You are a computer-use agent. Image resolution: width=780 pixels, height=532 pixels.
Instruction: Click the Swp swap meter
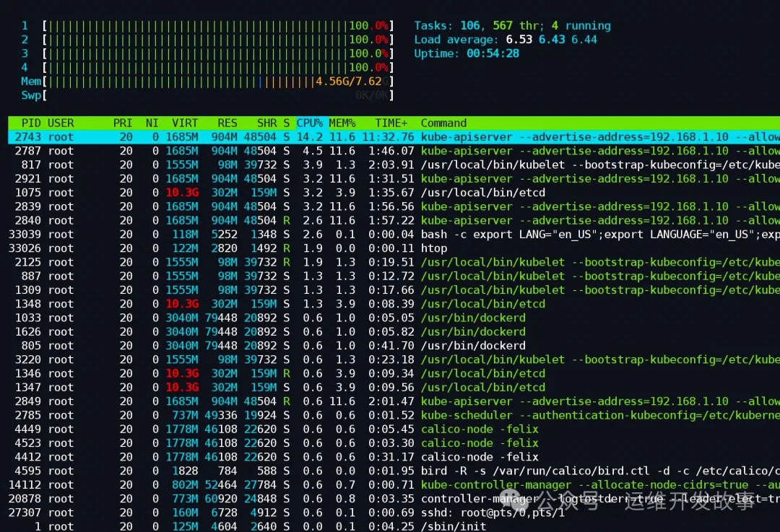pyautogui.click(x=217, y=95)
